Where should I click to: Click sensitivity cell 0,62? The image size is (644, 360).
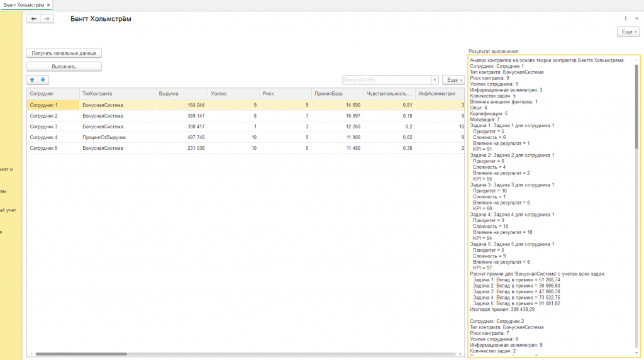pyautogui.click(x=389, y=137)
